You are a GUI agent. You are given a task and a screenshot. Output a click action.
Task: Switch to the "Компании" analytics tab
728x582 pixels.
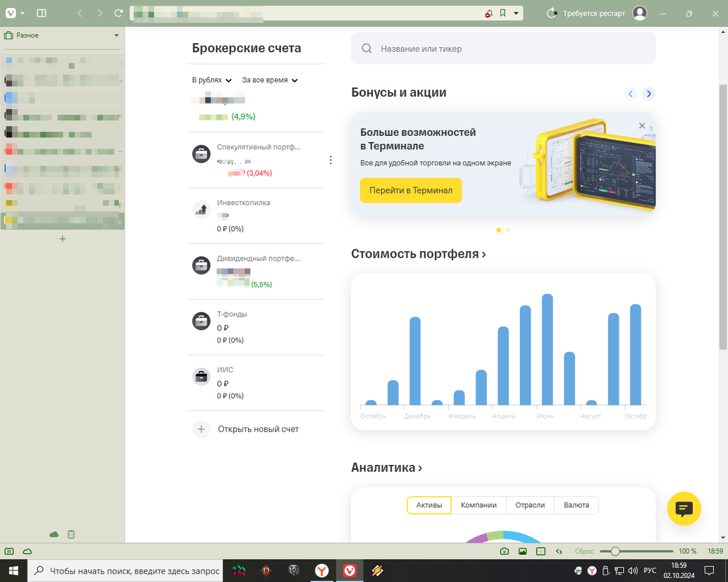(479, 505)
